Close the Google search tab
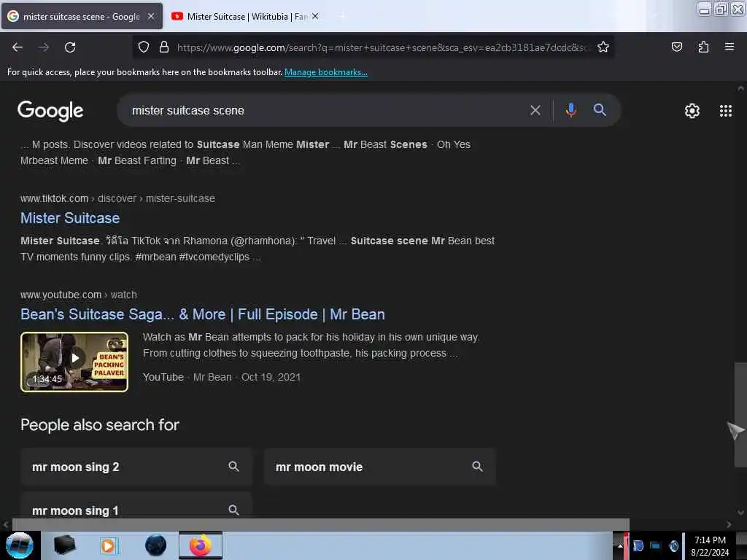The width and height of the screenshot is (747, 560). click(x=151, y=16)
